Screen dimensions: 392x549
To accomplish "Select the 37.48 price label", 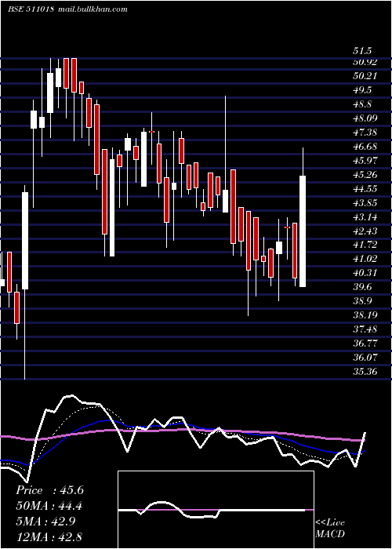I will pyautogui.click(x=365, y=329).
